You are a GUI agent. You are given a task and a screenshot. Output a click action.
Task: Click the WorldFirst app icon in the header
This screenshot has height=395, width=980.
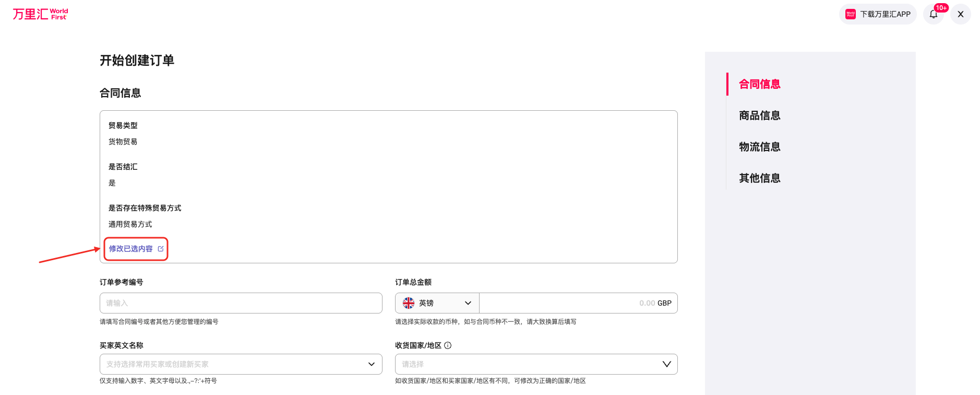pyautogui.click(x=851, y=14)
